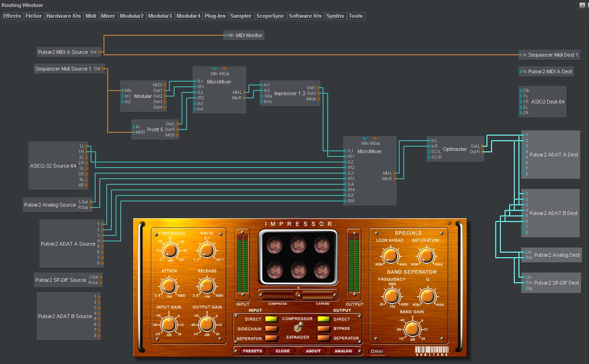589x364 pixels.
Task: Click the MixL output port on lower MicroMixer
Action: [394, 173]
